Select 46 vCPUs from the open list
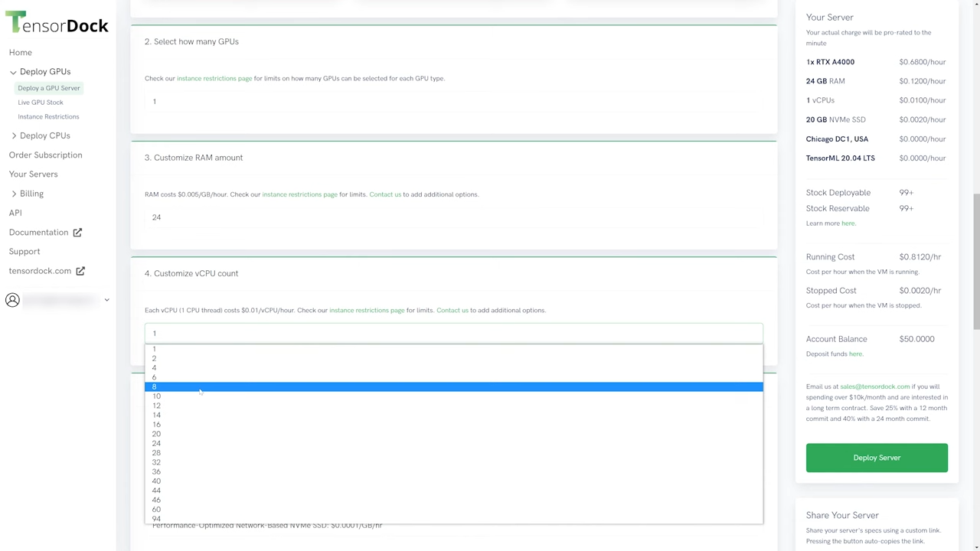Viewport: 980px width, 551px height. (x=453, y=500)
